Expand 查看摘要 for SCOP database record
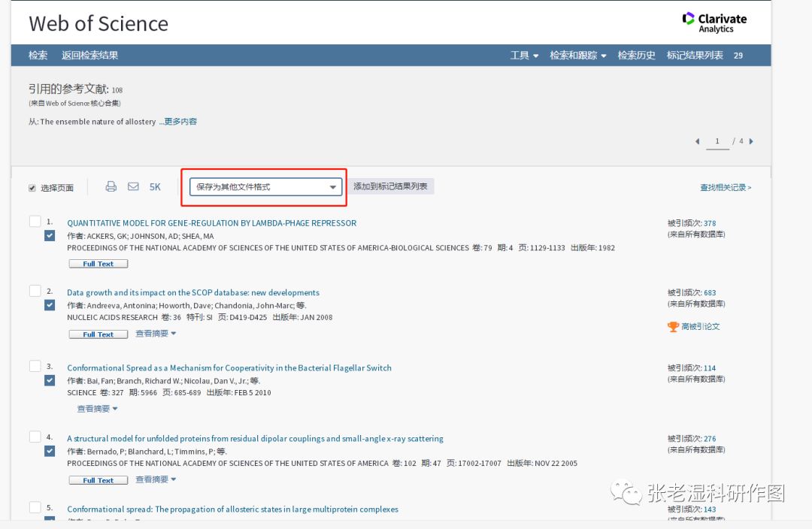812x529 pixels. click(156, 334)
